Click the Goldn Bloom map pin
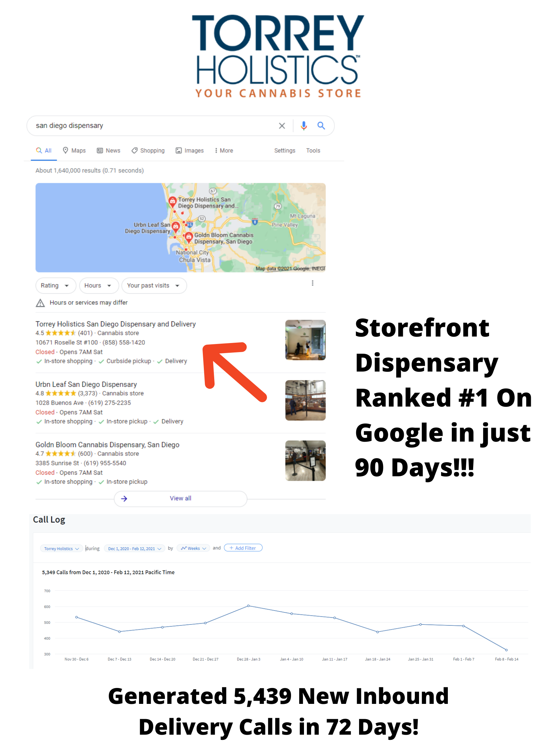The width and height of the screenshot is (560, 747). [189, 237]
